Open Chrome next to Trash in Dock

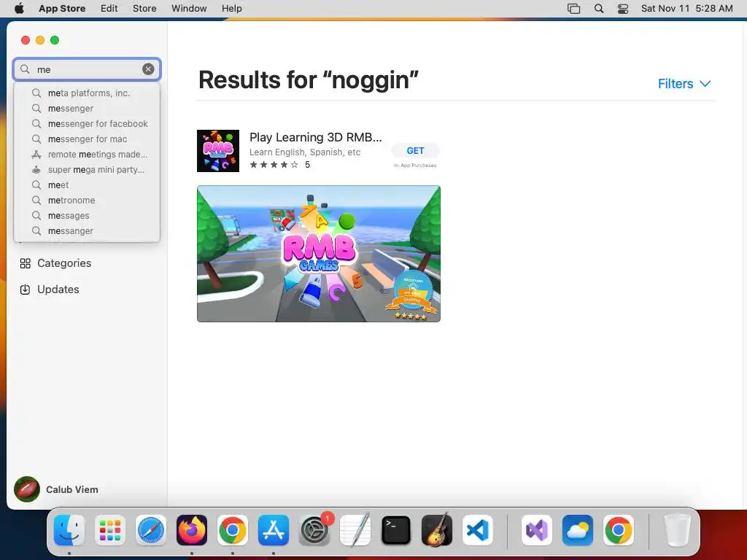coord(619,530)
